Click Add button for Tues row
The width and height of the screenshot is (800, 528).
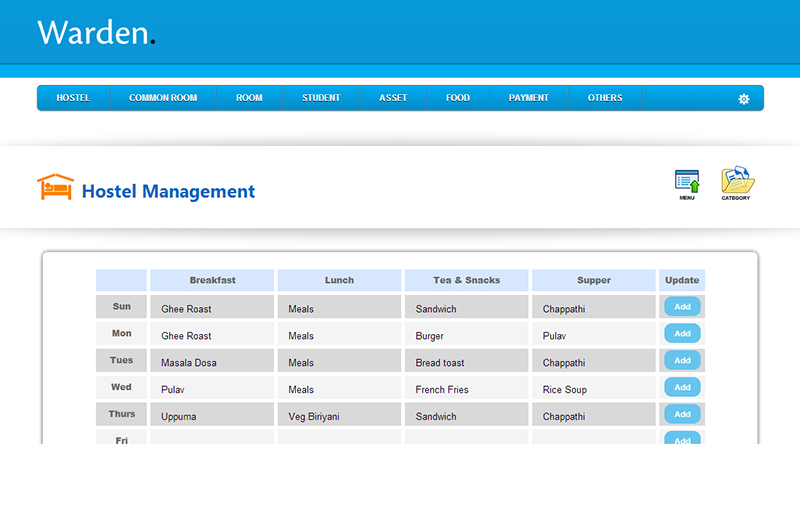(682, 360)
